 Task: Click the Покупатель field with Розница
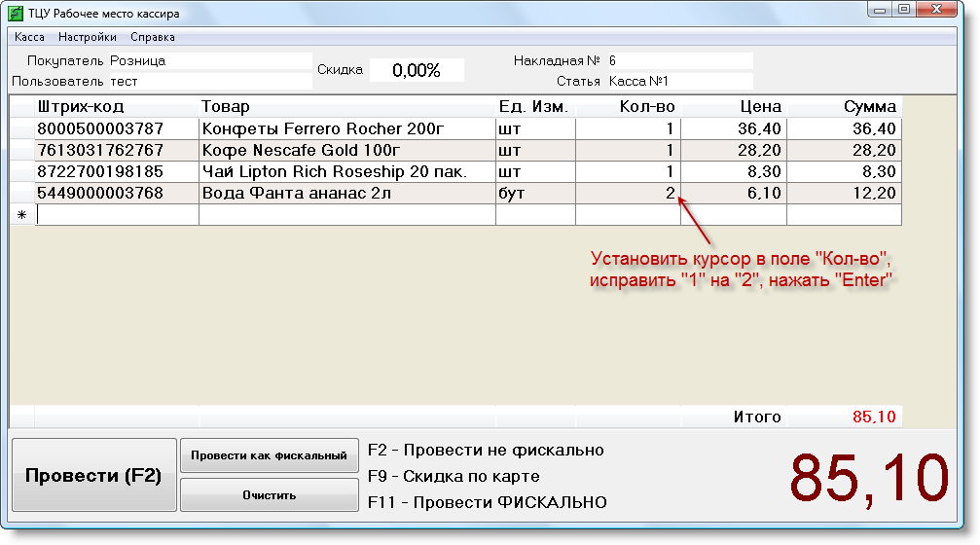[210, 60]
